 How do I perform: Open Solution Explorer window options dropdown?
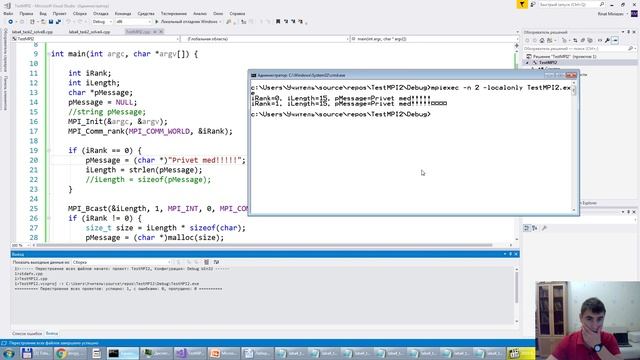tap(623, 32)
